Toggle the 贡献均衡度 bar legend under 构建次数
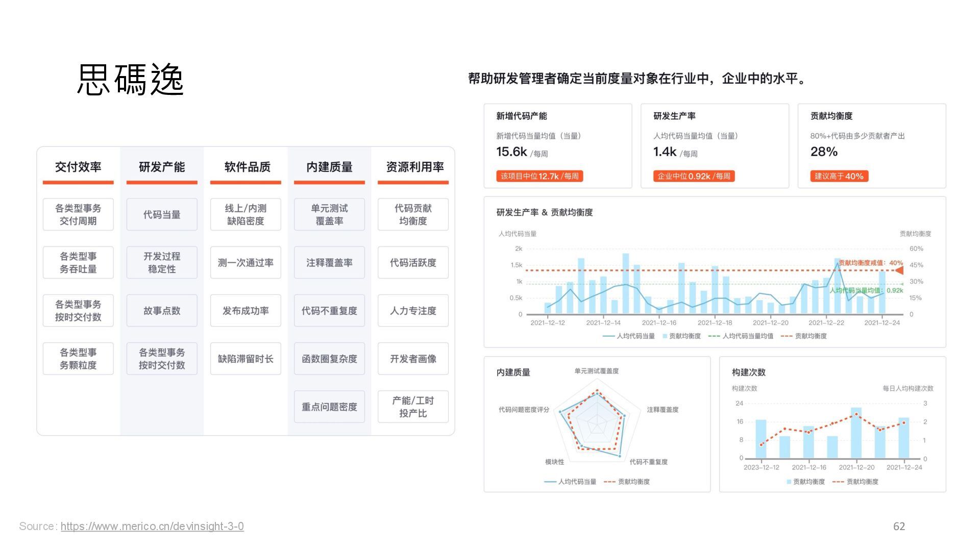 point(805,482)
